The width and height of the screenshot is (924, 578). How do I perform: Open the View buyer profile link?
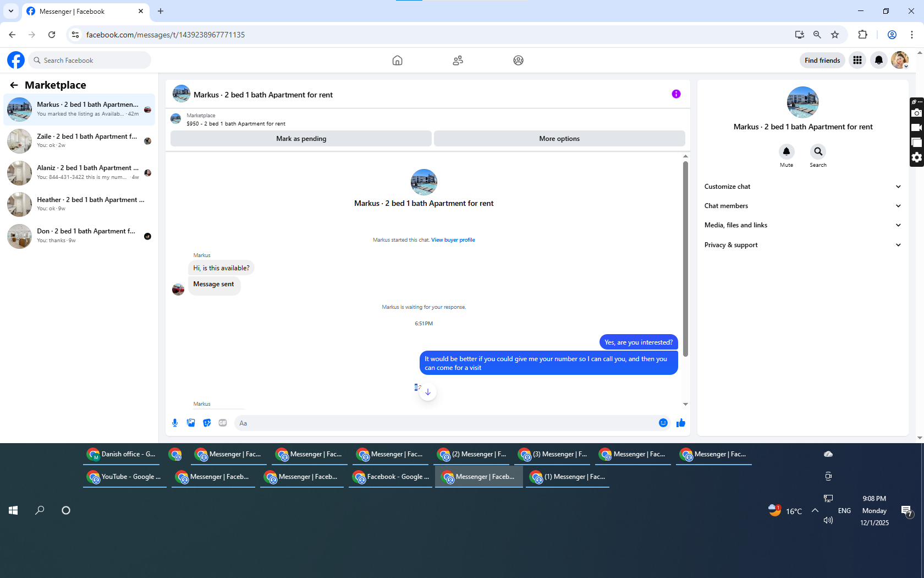(453, 240)
